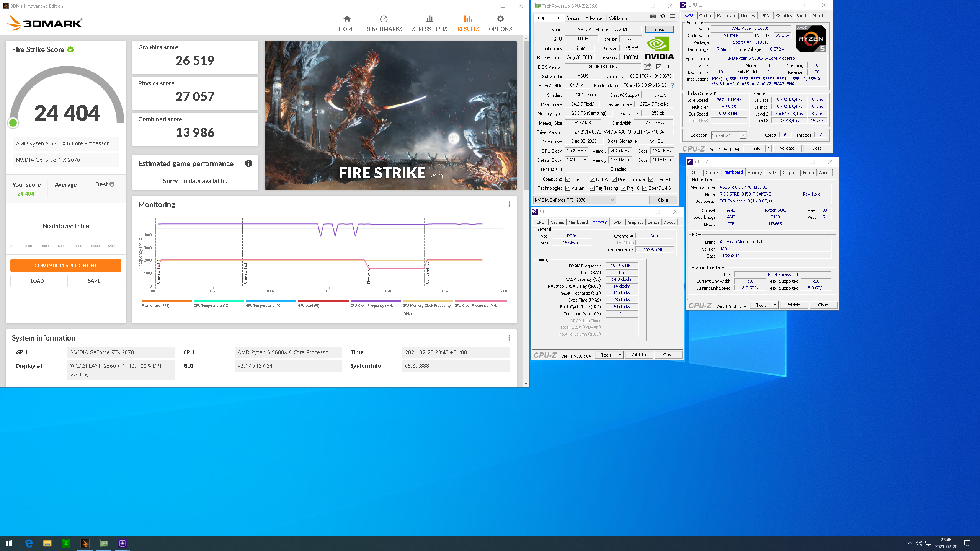The image size is (980, 551).
Task: Click the CPU-Z taskbar icon
Action: (x=122, y=543)
